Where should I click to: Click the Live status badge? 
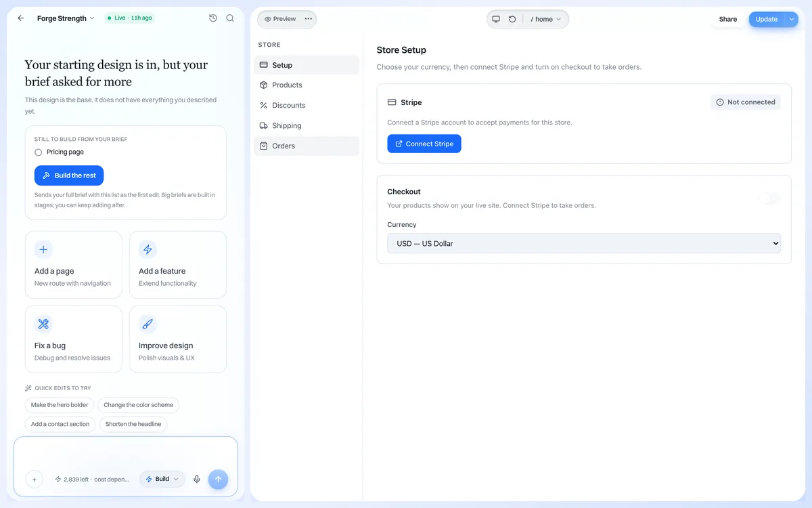click(129, 18)
